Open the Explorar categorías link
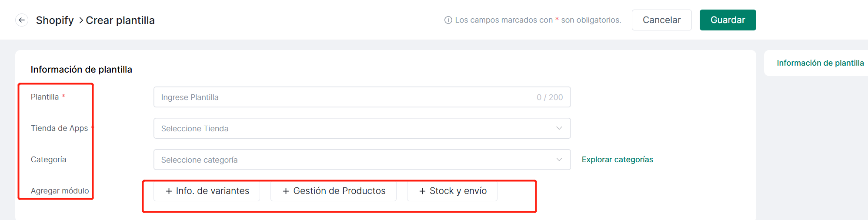Image resolution: width=868 pixels, height=220 pixels. point(618,160)
